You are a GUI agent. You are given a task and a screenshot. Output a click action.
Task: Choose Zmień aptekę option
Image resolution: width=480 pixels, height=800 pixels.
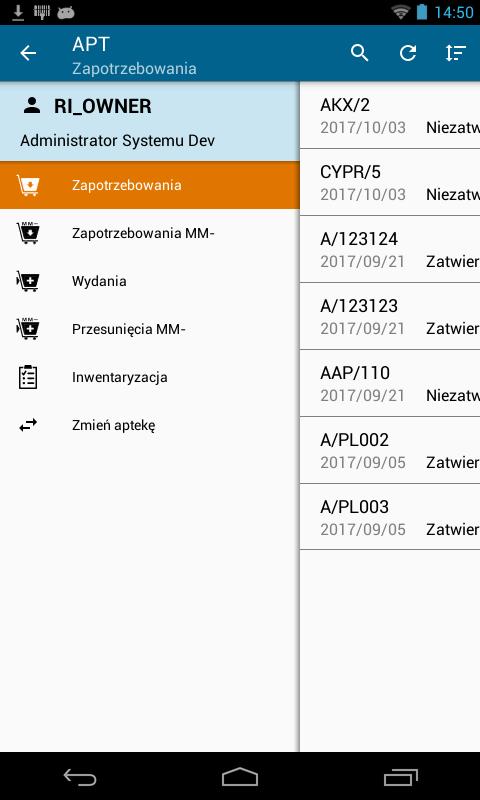click(149, 425)
